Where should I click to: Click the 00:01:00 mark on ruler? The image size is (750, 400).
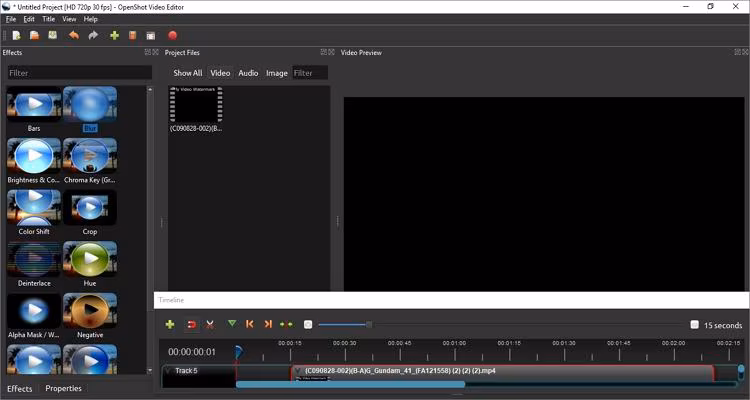point(454,343)
